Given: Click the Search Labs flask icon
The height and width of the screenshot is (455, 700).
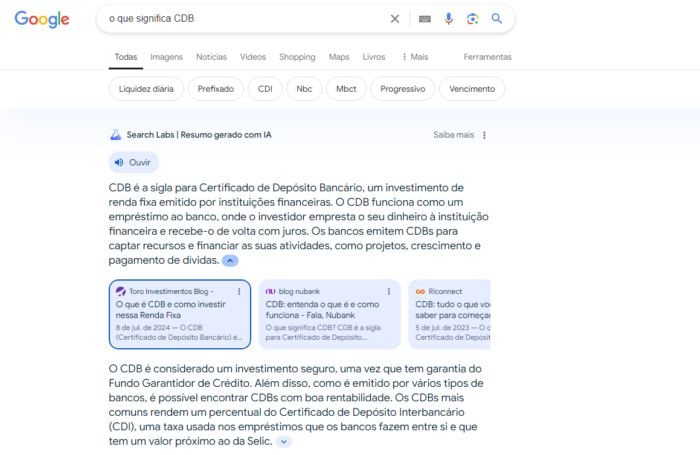Looking at the screenshot, I should point(116,134).
